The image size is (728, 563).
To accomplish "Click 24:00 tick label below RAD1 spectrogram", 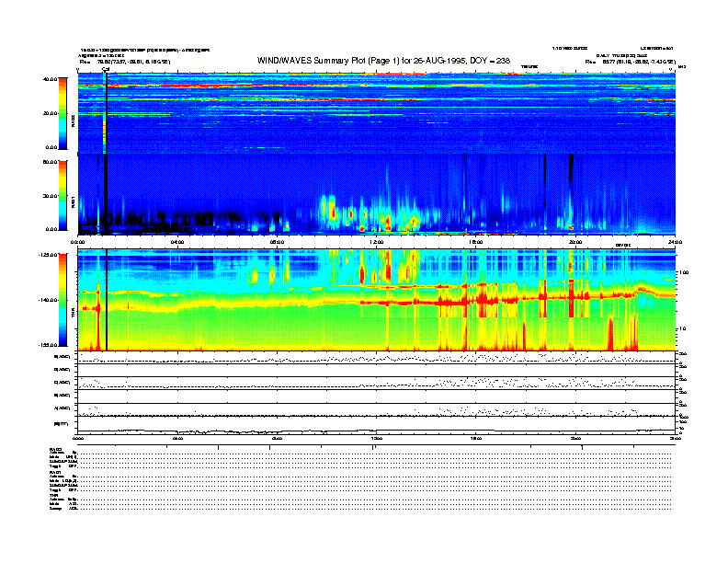I will point(675,242).
